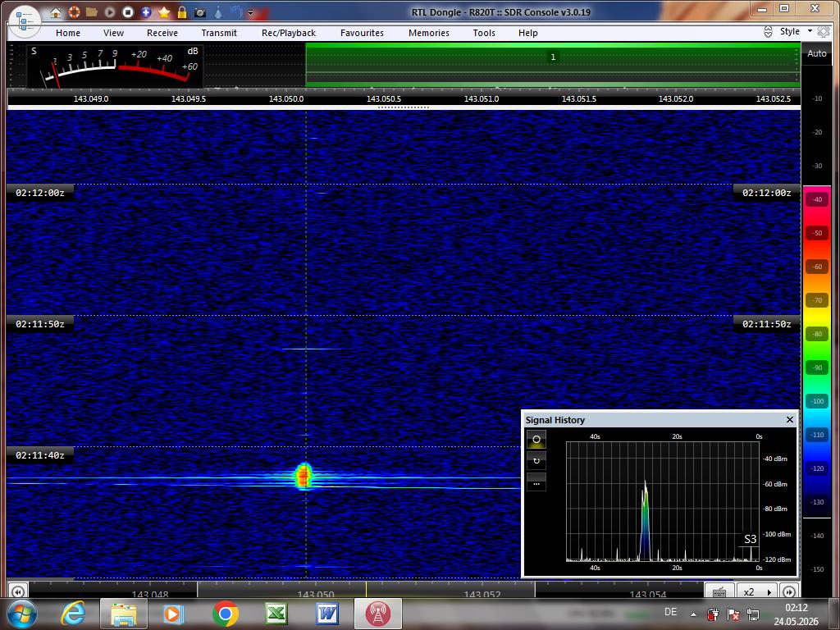
Task: Click the -90 green level on color scale
Action: 818,367
